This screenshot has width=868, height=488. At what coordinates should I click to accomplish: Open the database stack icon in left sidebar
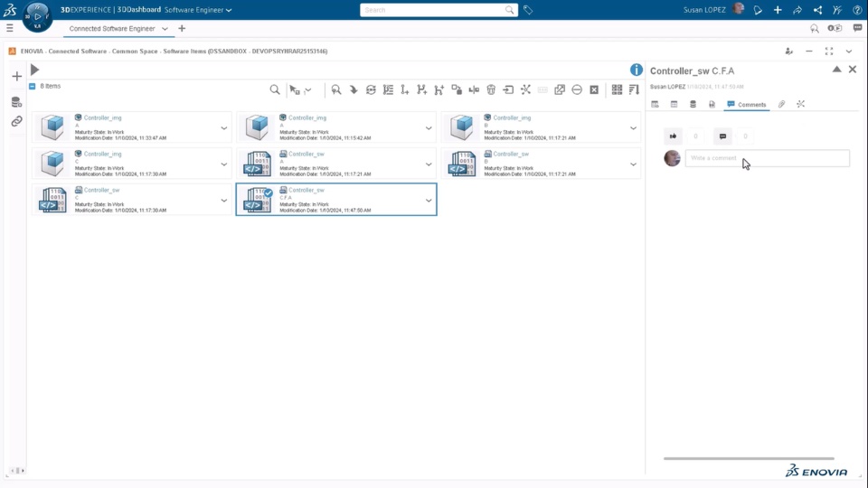[x=16, y=102]
